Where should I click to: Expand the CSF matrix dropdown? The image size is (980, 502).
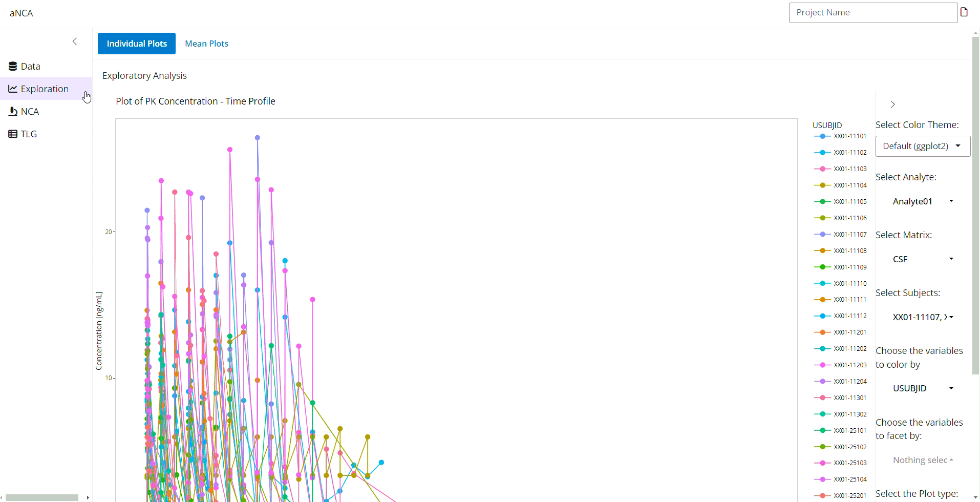click(922, 259)
